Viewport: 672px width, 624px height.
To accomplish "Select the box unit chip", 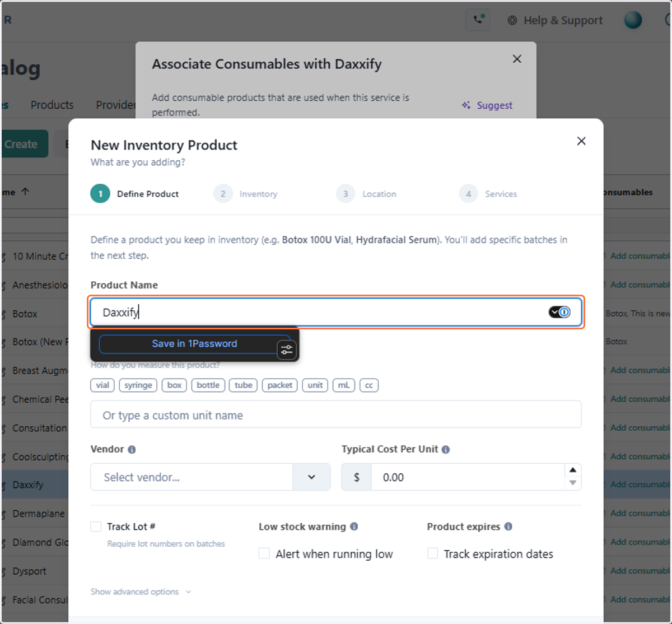I will [x=174, y=385].
